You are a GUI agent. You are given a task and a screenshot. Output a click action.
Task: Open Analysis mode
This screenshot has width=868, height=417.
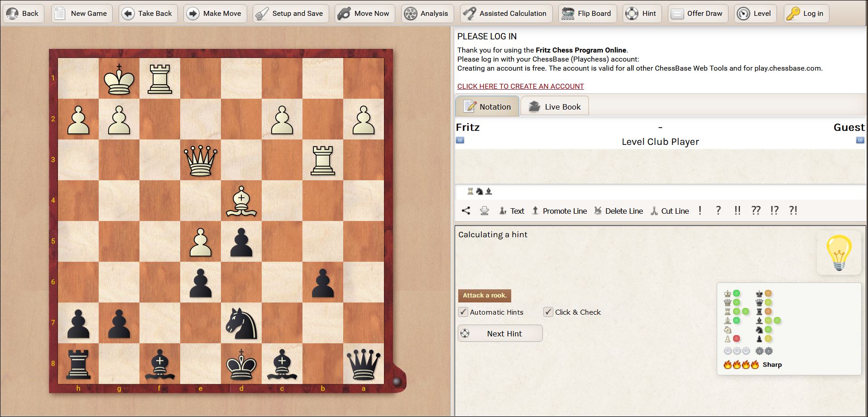point(426,13)
